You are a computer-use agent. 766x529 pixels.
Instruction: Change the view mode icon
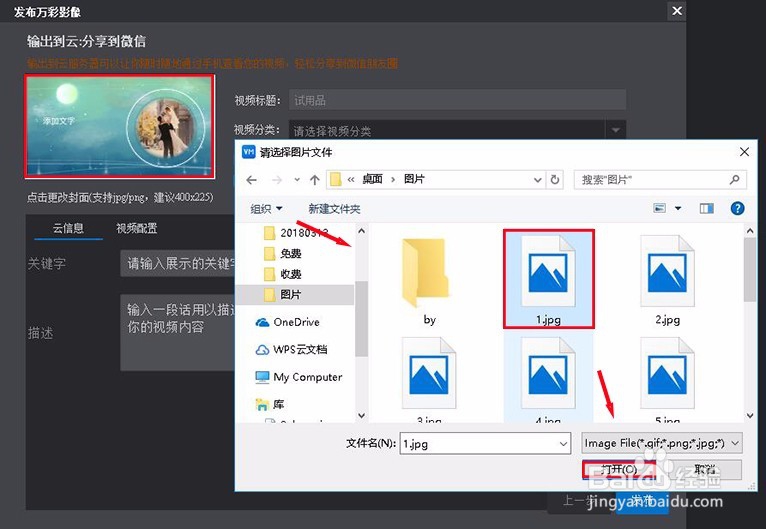(x=659, y=209)
